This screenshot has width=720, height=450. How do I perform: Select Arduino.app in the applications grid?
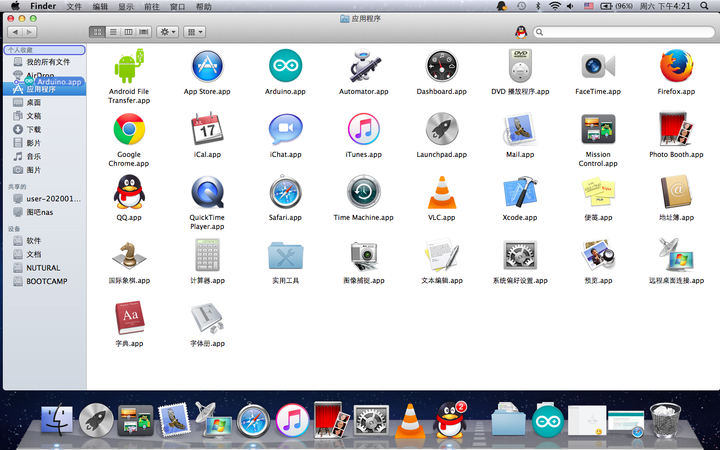(x=285, y=67)
